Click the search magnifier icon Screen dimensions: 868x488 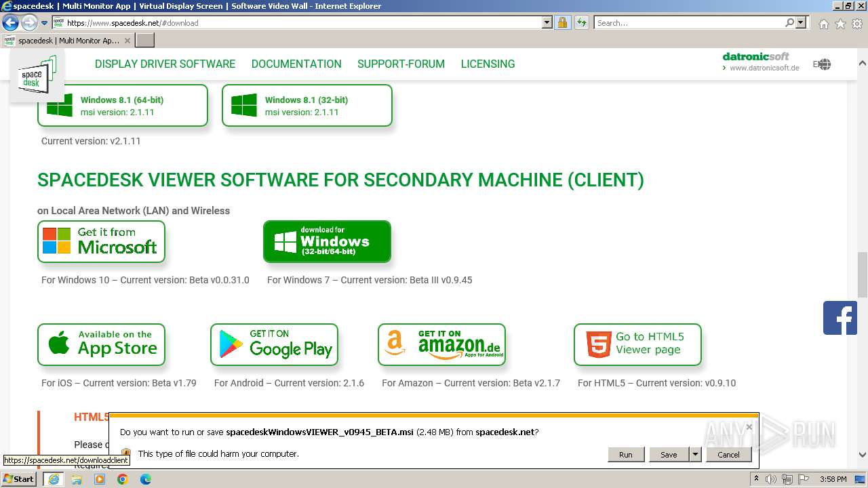(x=789, y=22)
